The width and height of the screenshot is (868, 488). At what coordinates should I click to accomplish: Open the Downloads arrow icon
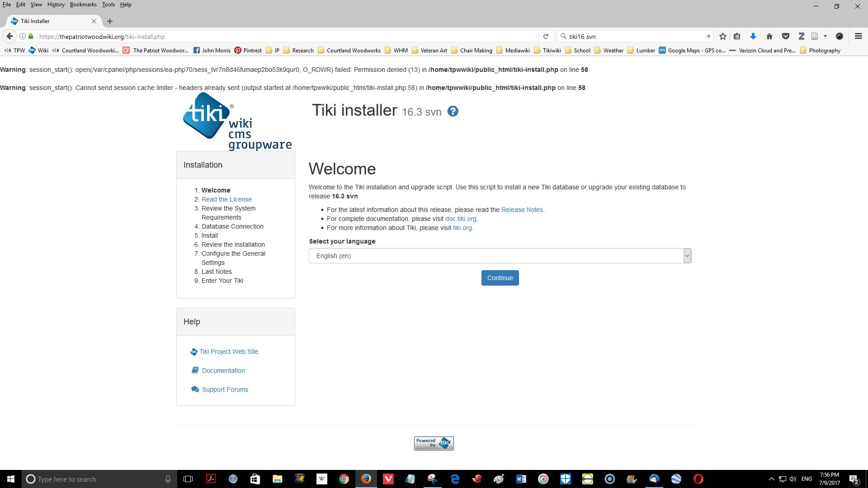click(753, 37)
